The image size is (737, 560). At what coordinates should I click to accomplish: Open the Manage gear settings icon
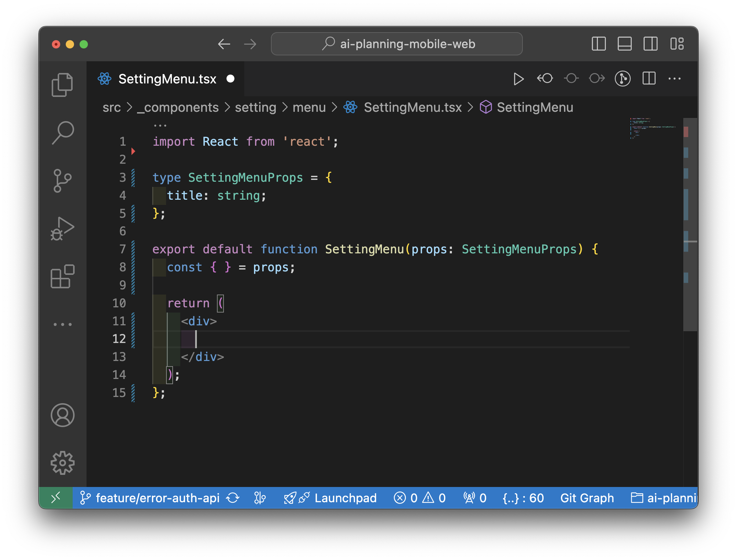[x=62, y=463]
